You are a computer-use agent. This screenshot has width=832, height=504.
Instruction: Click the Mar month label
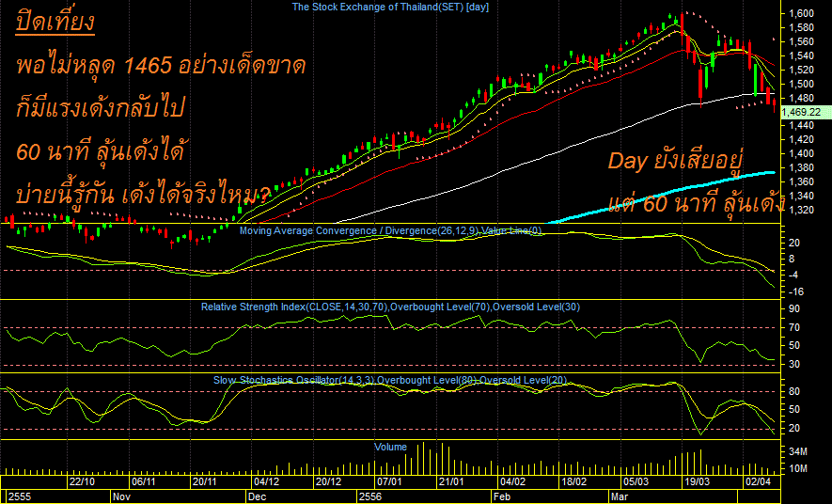point(620,496)
